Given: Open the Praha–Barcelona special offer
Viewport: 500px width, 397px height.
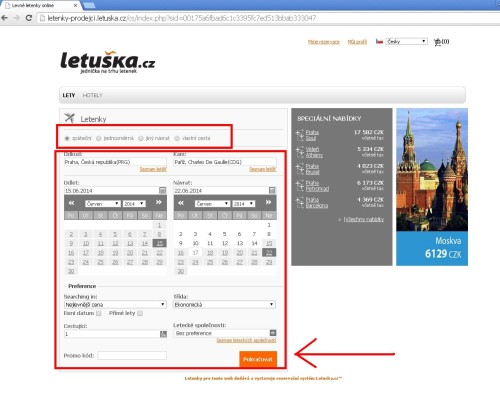Looking at the screenshot, I should point(317,203).
